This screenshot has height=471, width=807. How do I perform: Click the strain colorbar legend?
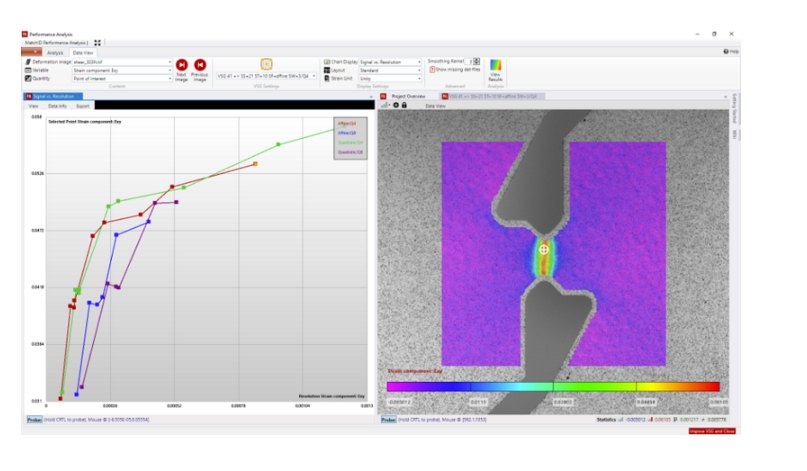(553, 386)
